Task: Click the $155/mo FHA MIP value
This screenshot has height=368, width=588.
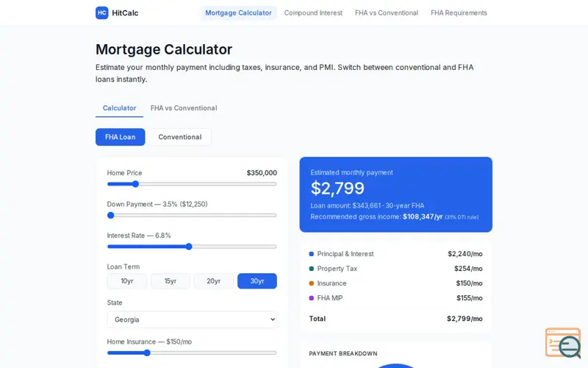Action: pyautogui.click(x=470, y=298)
